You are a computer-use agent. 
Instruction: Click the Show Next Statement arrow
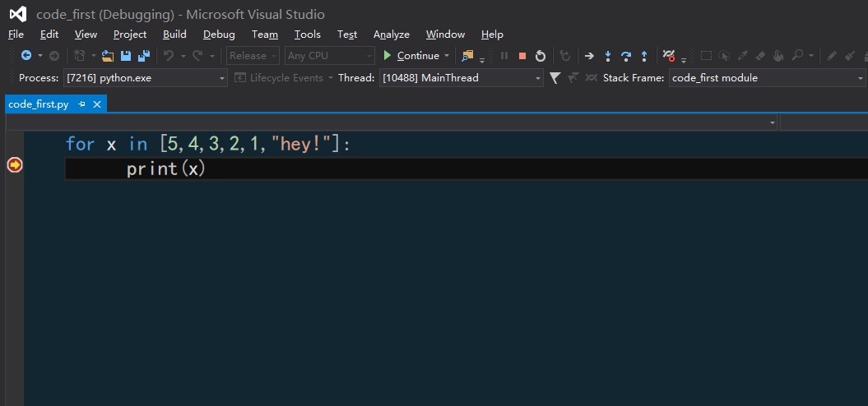590,55
